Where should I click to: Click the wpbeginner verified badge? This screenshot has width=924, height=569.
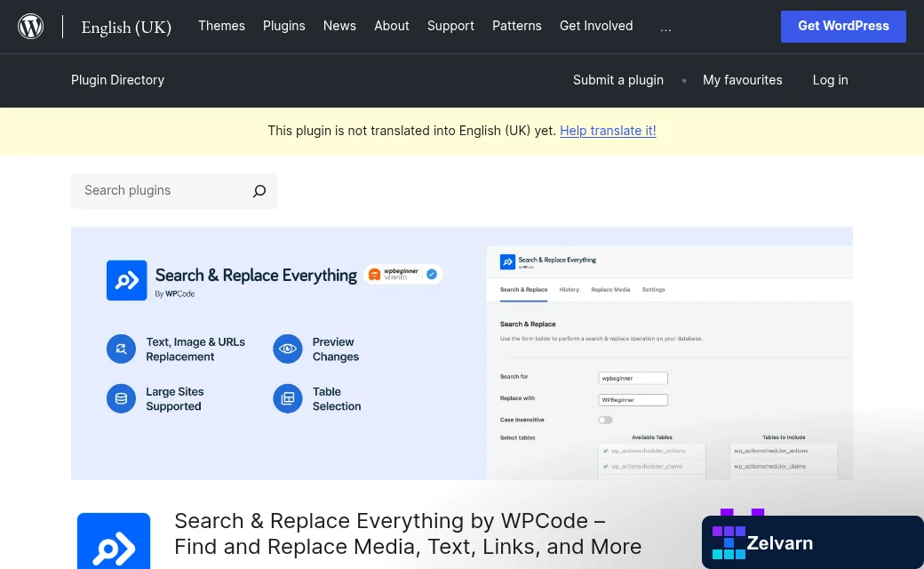(403, 274)
